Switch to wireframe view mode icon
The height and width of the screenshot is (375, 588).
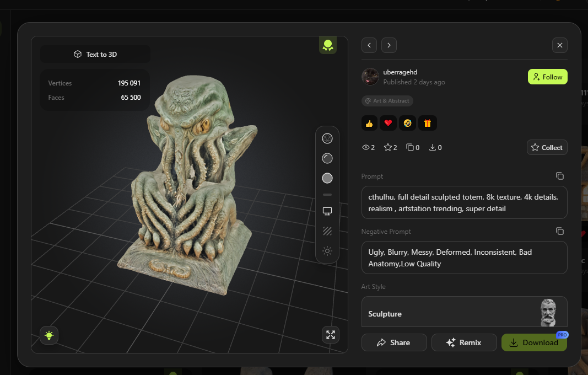click(x=327, y=138)
